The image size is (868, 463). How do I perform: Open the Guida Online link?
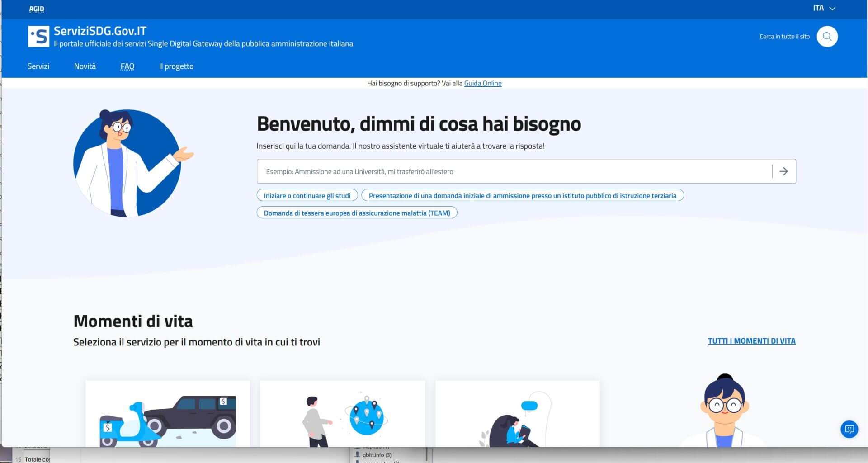[482, 83]
